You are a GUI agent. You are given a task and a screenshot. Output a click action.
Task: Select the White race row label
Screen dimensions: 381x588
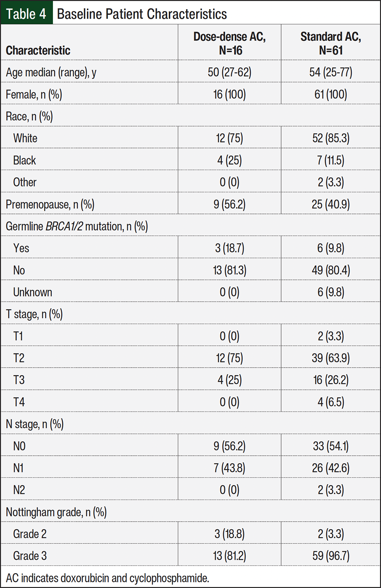click(25, 138)
